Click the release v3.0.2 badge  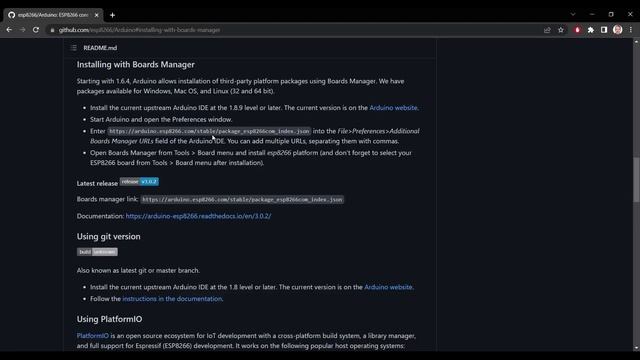coord(139,182)
